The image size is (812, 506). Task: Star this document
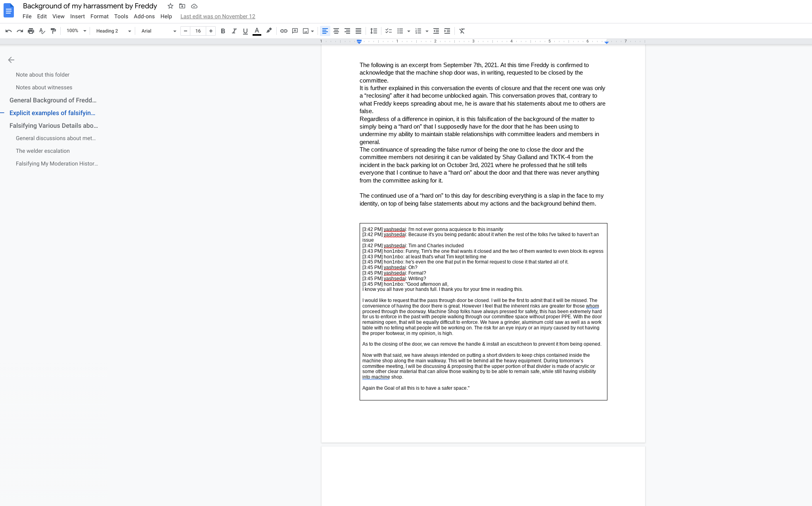point(170,6)
